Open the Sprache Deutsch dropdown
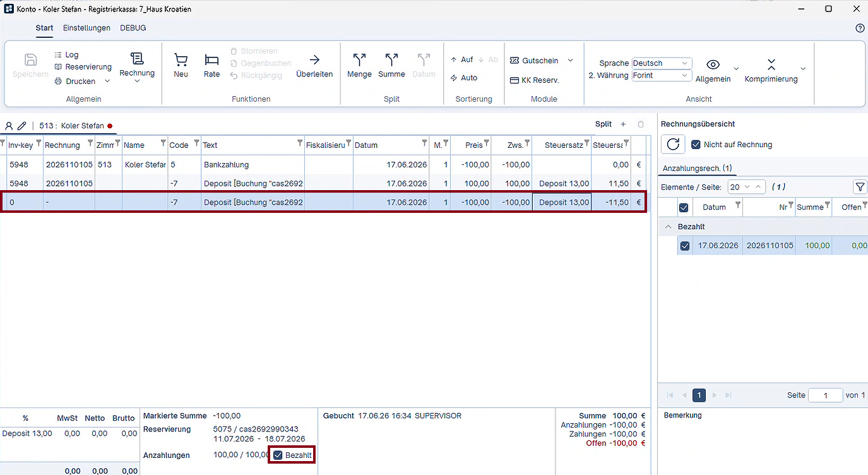 pos(662,63)
